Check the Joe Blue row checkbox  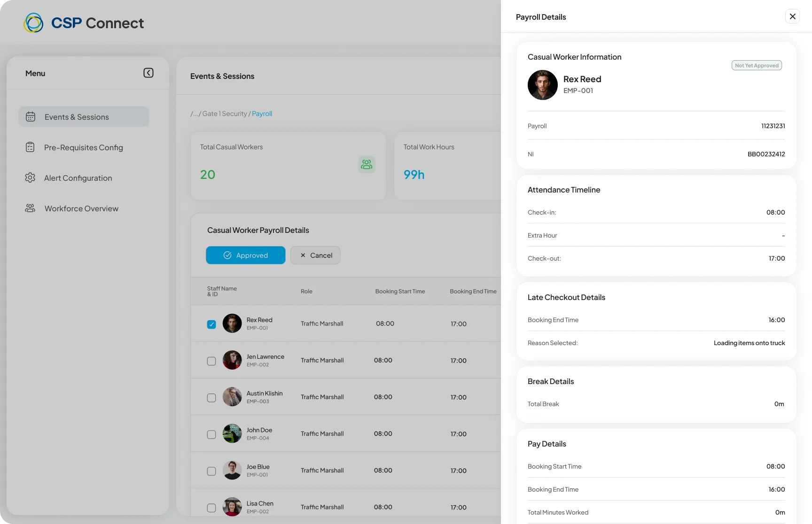[211, 471]
